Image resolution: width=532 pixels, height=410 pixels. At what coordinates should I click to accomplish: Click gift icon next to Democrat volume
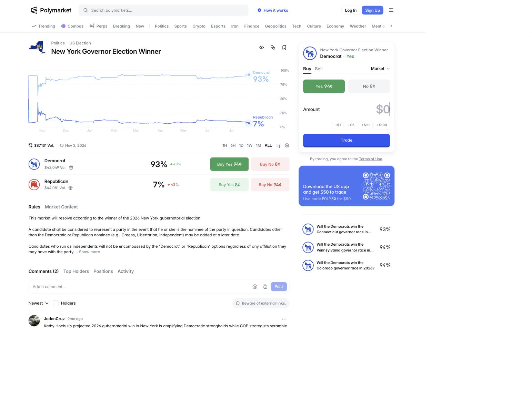coord(71,167)
